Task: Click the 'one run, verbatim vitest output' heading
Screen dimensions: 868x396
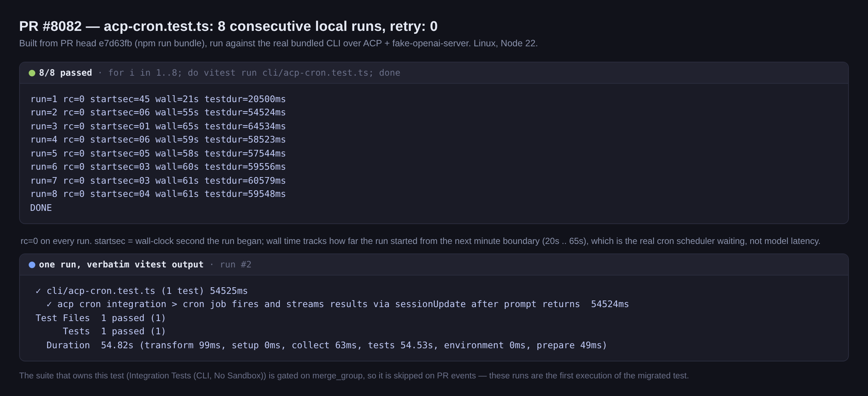Action: point(121,264)
